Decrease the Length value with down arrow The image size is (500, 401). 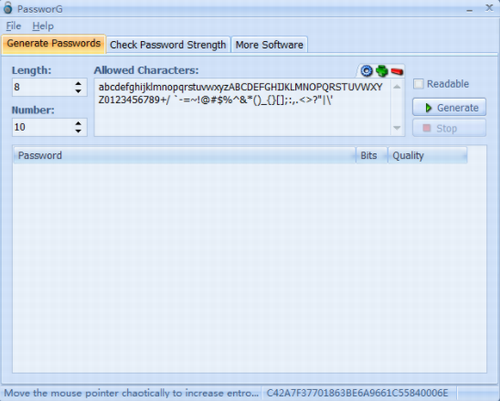point(78,91)
